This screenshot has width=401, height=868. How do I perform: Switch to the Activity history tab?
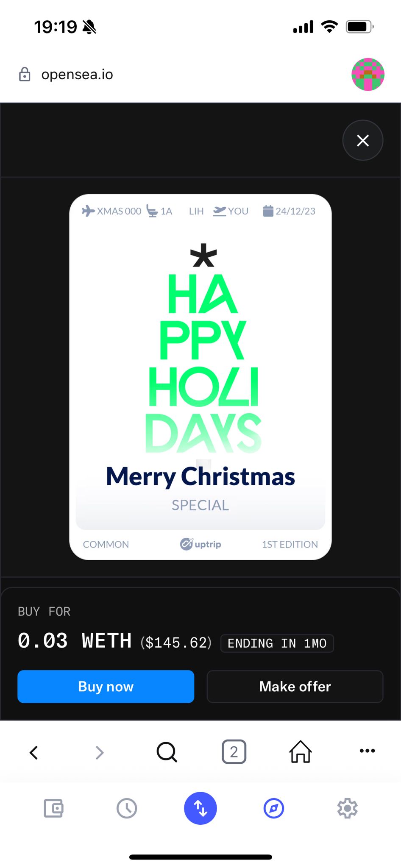[x=127, y=808]
